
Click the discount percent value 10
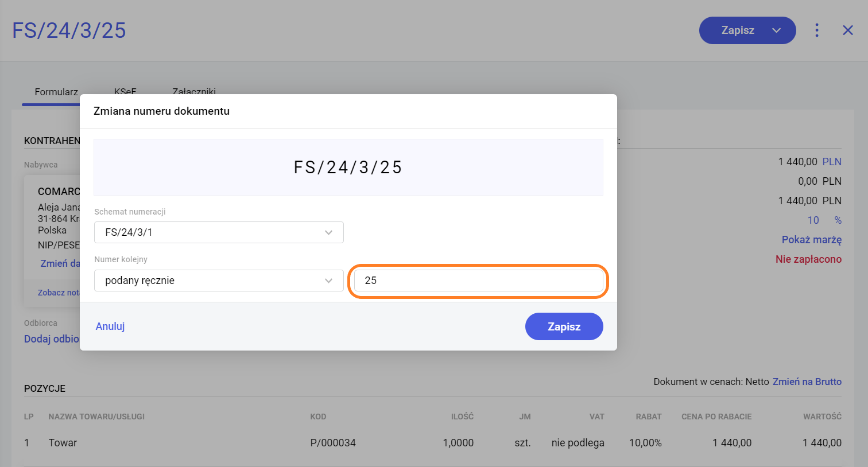coord(813,220)
